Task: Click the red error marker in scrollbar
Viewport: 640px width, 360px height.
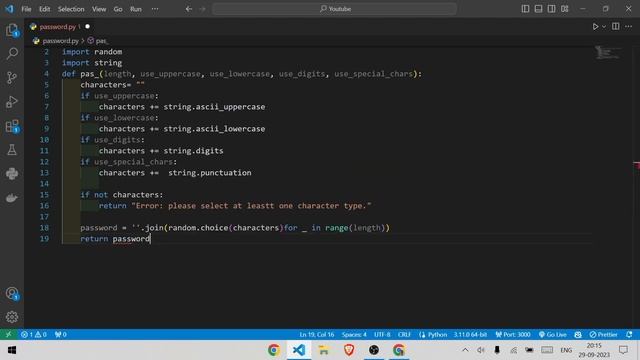Action: 637,164
